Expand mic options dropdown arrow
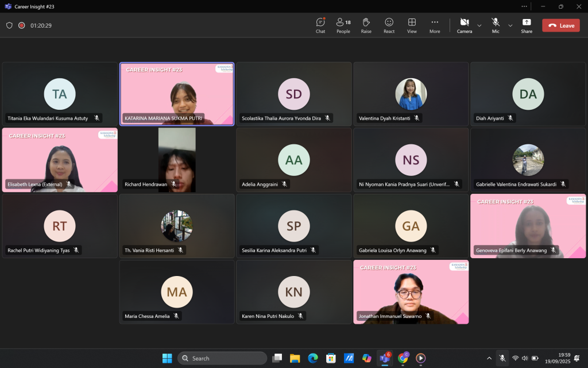Viewport: 588px width, 368px height. point(510,25)
